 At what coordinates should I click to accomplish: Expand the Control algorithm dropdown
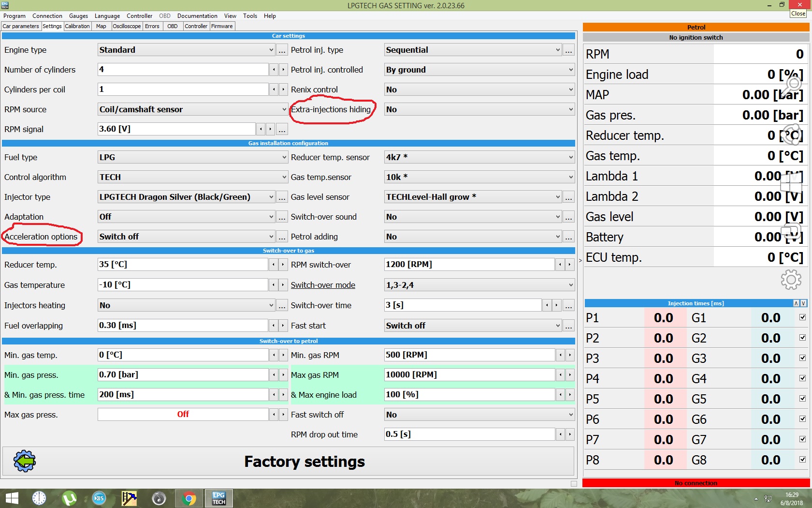pos(193,177)
